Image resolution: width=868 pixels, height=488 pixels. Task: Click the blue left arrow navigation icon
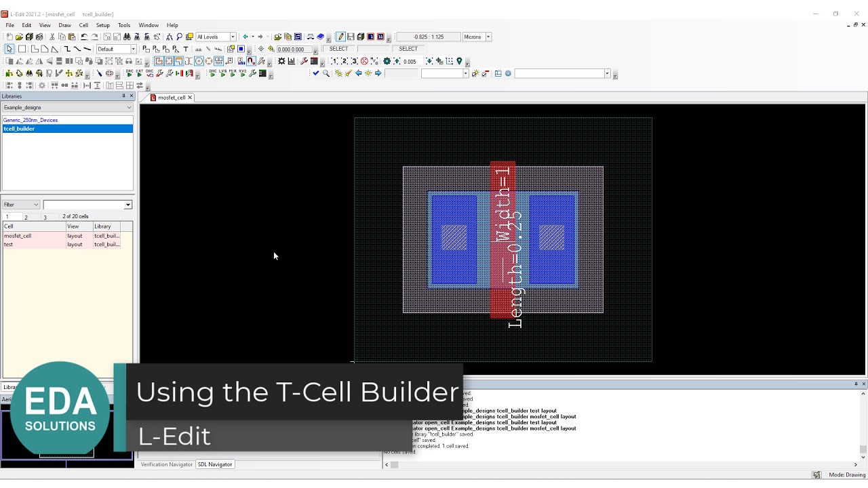tap(358, 73)
